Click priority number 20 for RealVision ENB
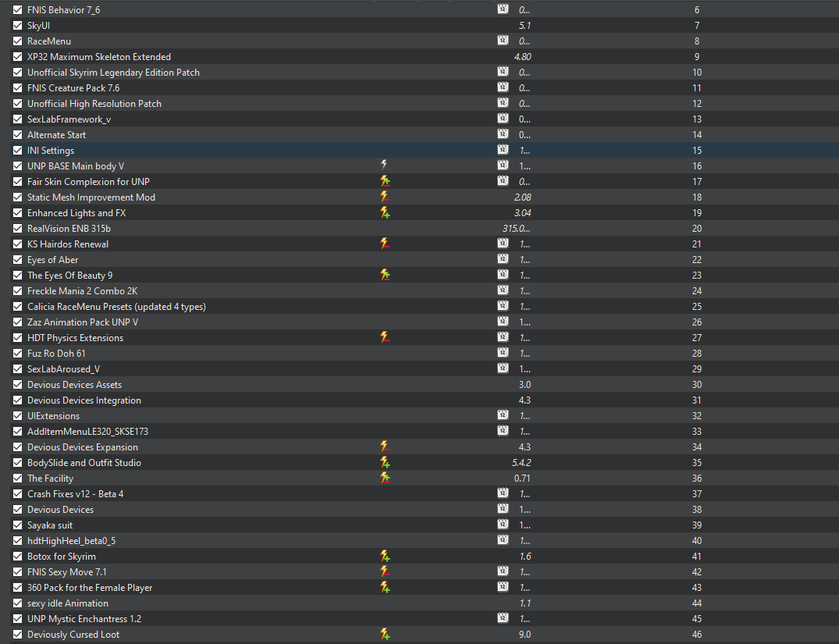The width and height of the screenshot is (839, 644). [x=697, y=228]
